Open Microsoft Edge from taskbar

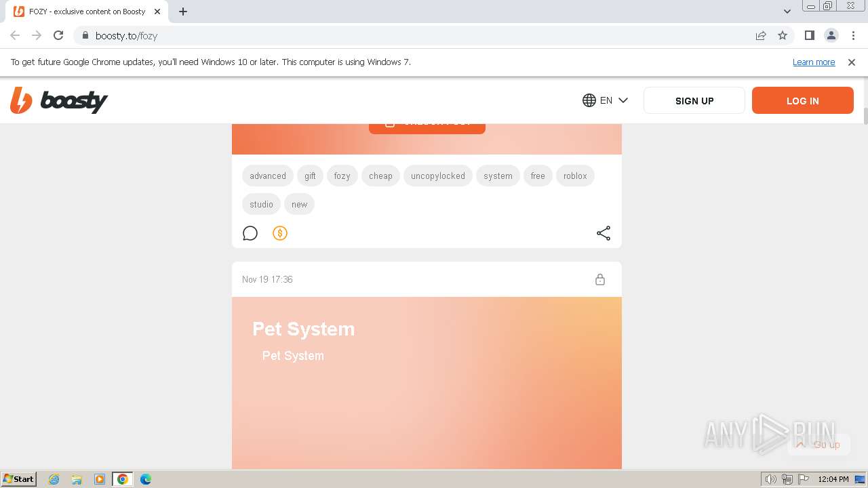[146, 479]
